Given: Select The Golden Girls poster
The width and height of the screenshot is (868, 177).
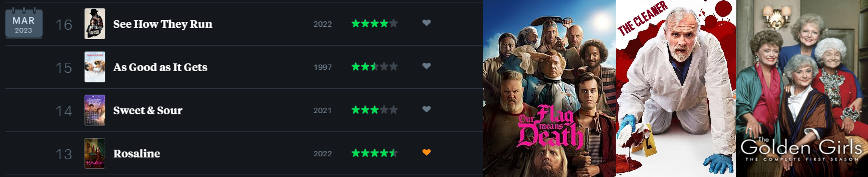Looking at the screenshot, I should (802, 88).
